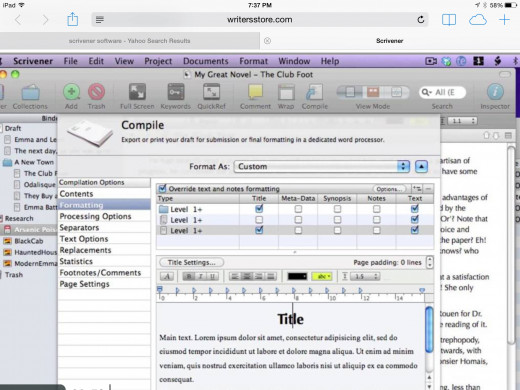Go back with the Safari back arrow
The height and width of the screenshot is (390, 520).
pos(18,20)
